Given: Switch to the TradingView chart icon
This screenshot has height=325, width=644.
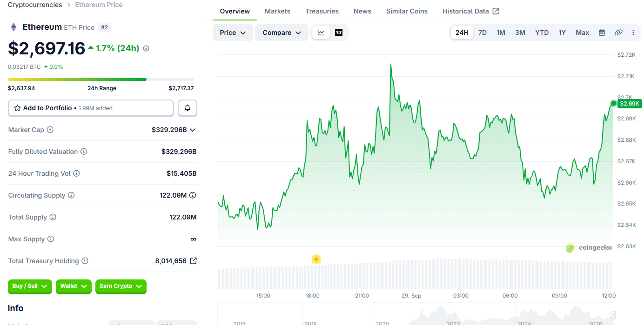Looking at the screenshot, I should [339, 33].
